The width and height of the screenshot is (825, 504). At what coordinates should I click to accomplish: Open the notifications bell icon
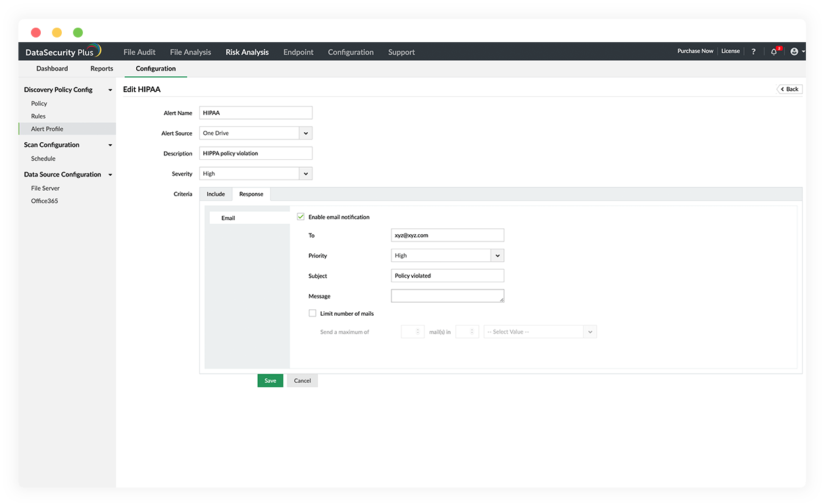(x=775, y=51)
